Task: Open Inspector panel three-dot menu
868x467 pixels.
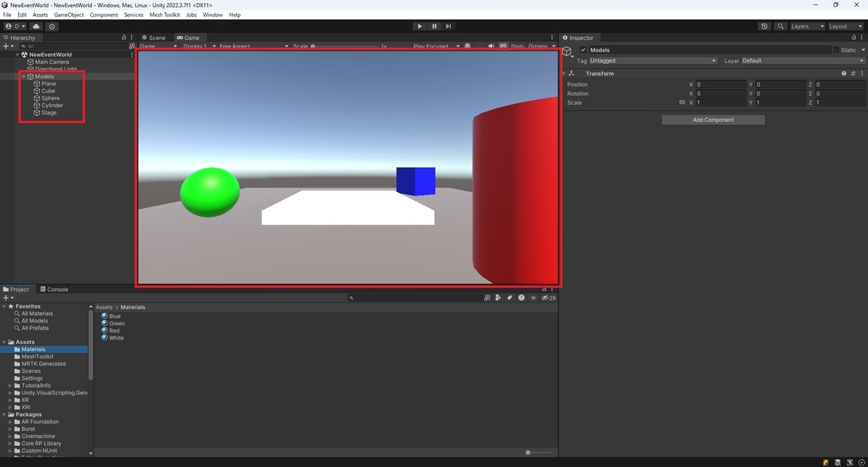Action: (862, 38)
